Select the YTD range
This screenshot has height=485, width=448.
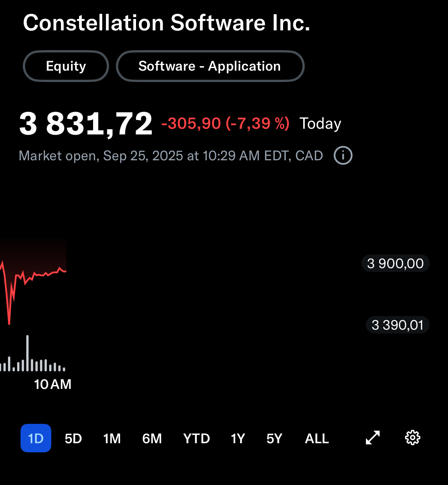tap(196, 439)
